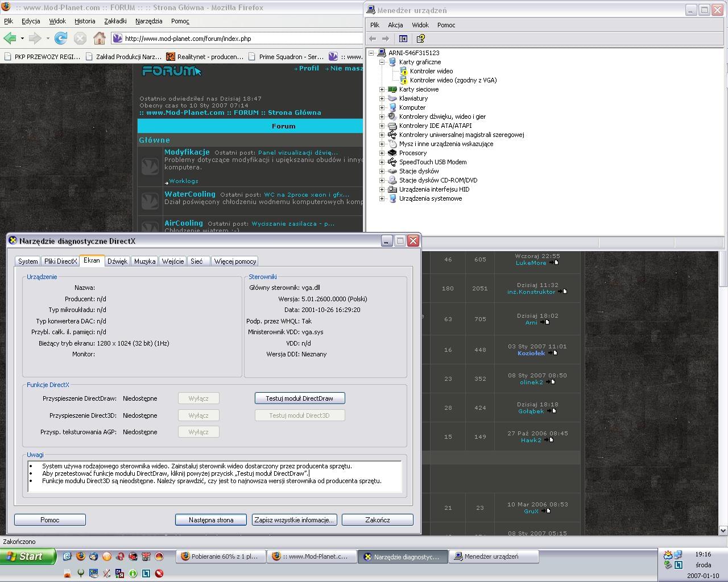The width and height of the screenshot is (728, 582).
Task: Open the Modyfikacje forum link
Action: [x=187, y=152]
